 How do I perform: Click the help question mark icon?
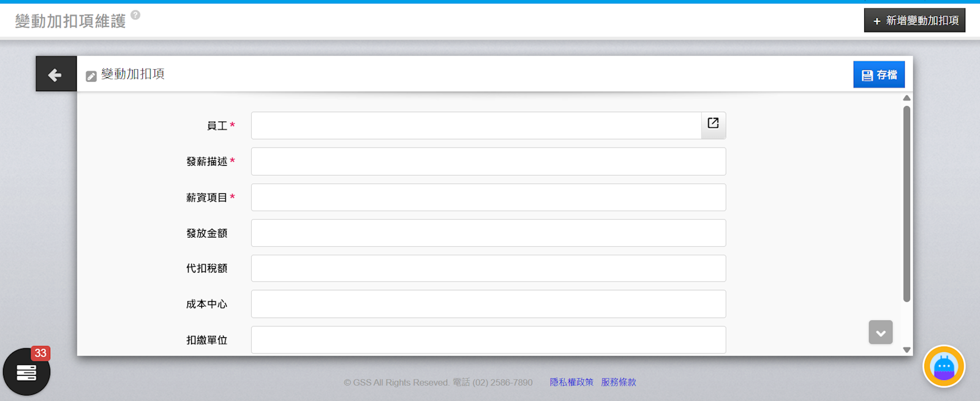point(135,15)
